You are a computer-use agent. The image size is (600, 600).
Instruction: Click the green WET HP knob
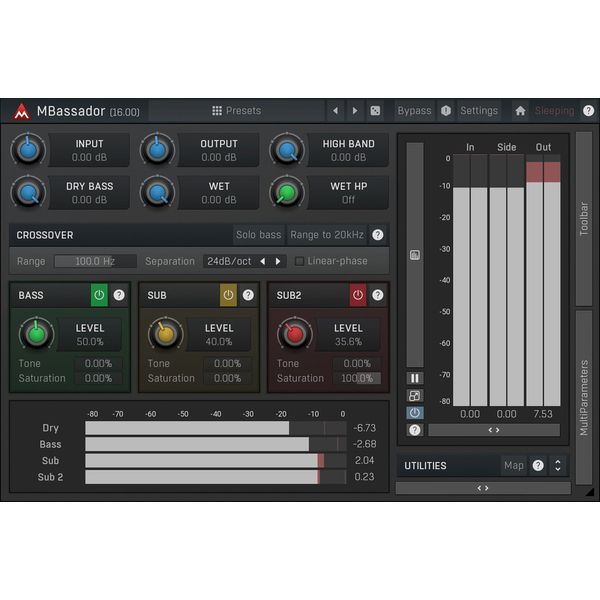287,192
